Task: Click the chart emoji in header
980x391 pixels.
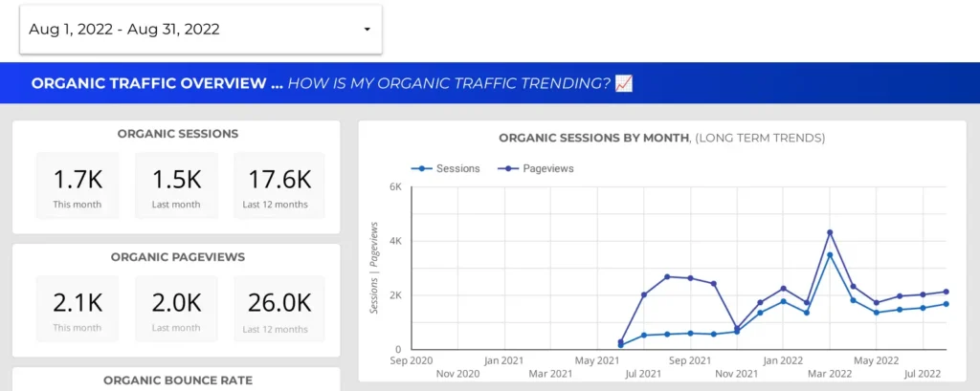Action: coord(624,84)
